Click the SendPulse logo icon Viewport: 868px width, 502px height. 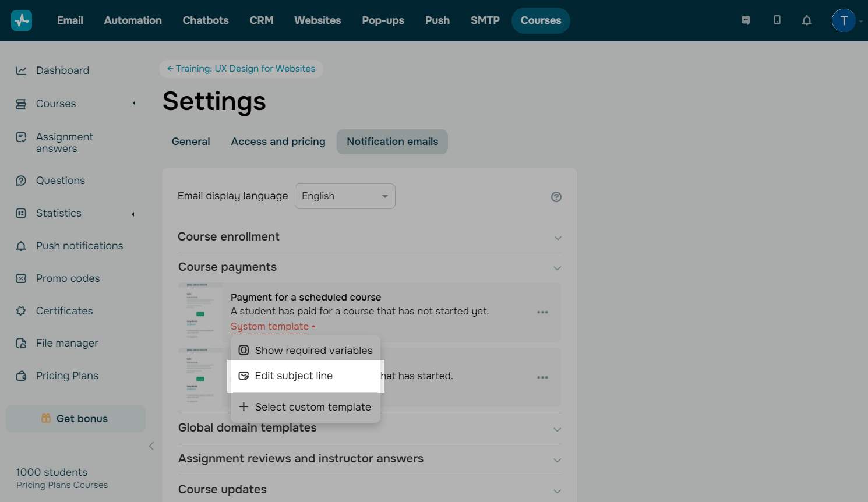[22, 20]
